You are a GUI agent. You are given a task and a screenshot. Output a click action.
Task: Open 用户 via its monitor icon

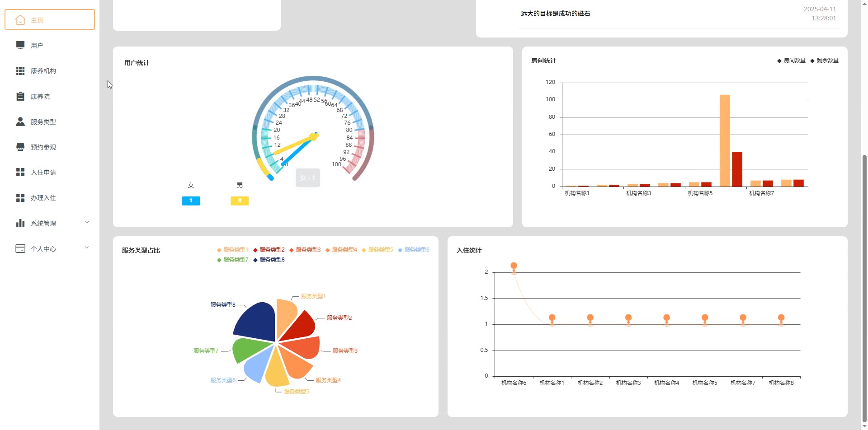click(x=20, y=45)
